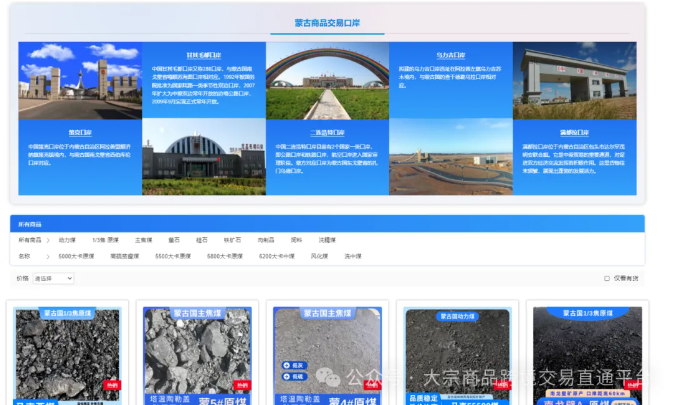This screenshot has height=405, width=674.
Task: Filter by 肉制品 category
Action: 266,240
